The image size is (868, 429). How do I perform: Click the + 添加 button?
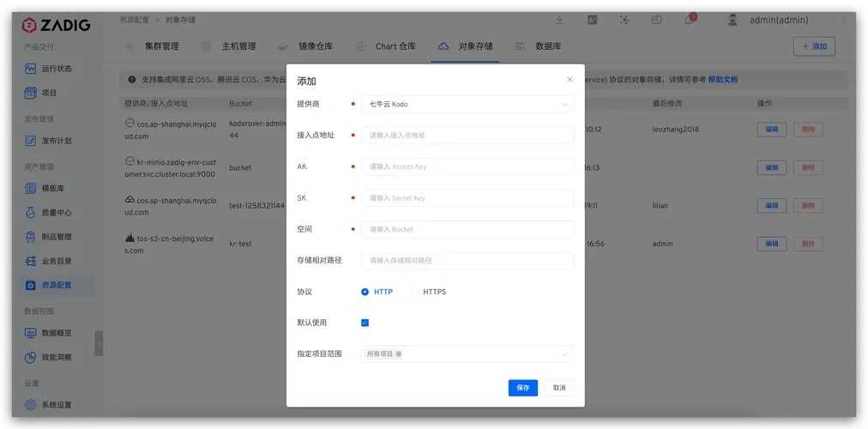[814, 46]
